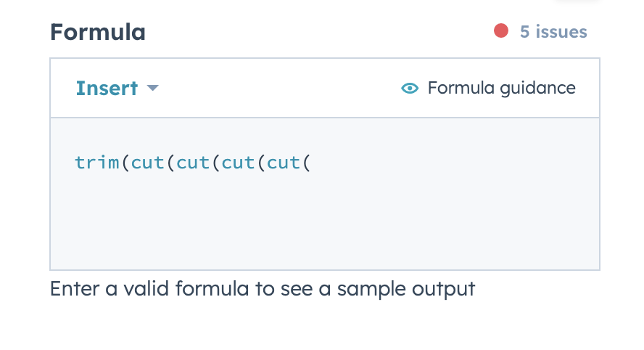Click the caret arrow beside Insert
This screenshot has height=350, width=644.
152,89
